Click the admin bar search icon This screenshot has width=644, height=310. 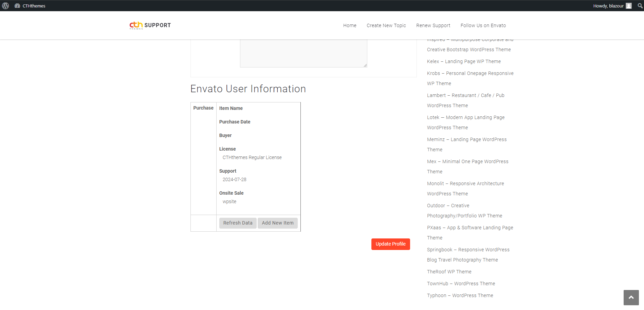pyautogui.click(x=640, y=6)
